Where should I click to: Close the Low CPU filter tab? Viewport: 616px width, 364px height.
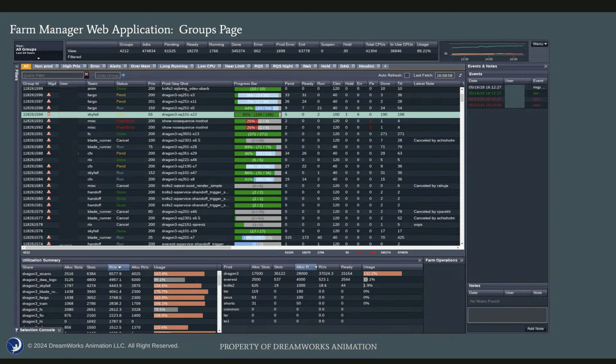pos(219,66)
